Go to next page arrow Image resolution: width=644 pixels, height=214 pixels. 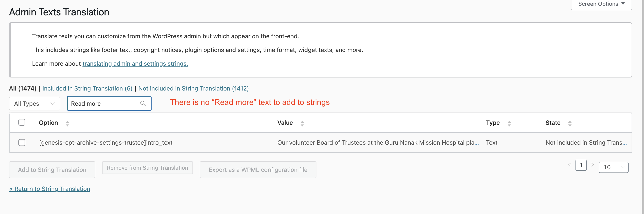point(592,165)
